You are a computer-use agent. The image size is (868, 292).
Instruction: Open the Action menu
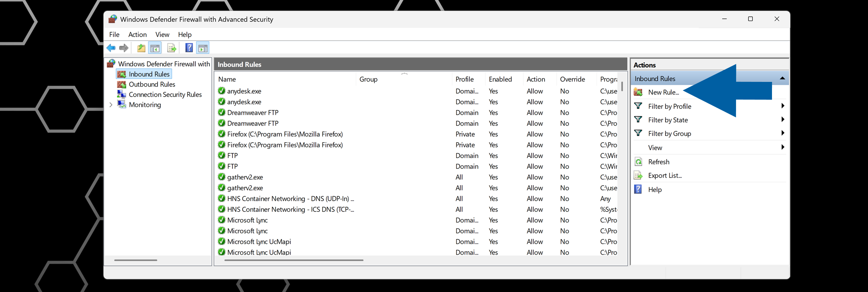click(137, 35)
